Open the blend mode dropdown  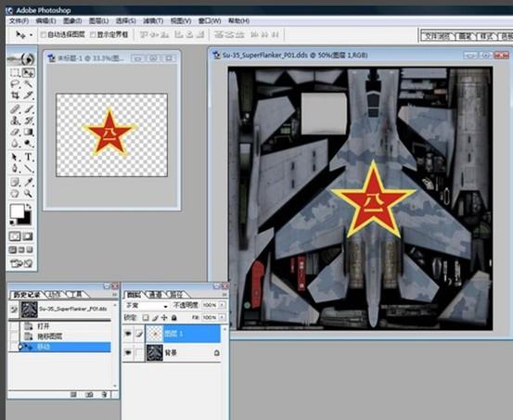click(147, 306)
